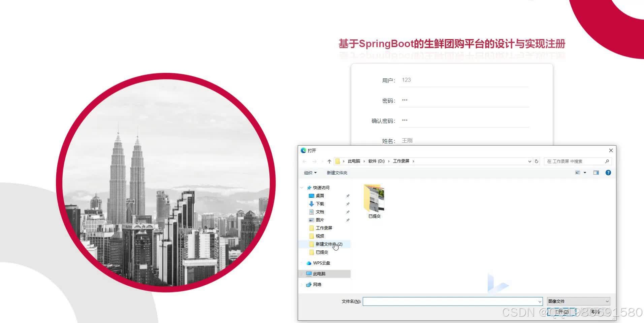644x323 pixels.
Task: Click the pin icon beside 图片
Action: click(x=348, y=220)
